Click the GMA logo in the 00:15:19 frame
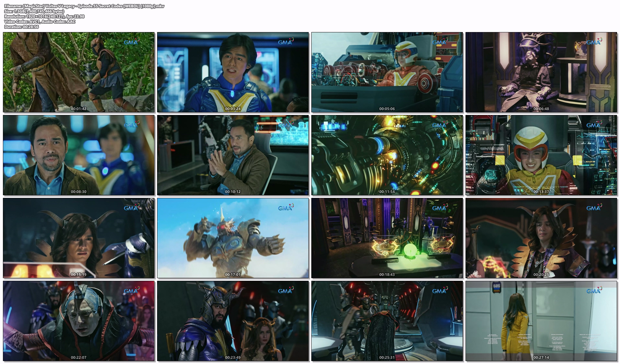The image size is (620, 364). click(x=131, y=208)
